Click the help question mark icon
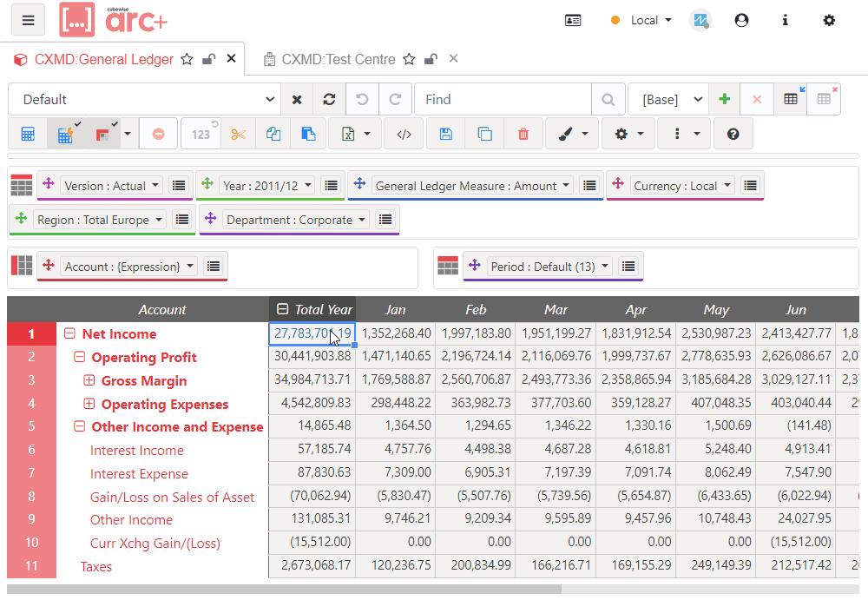868x600 pixels. pyautogui.click(x=733, y=134)
